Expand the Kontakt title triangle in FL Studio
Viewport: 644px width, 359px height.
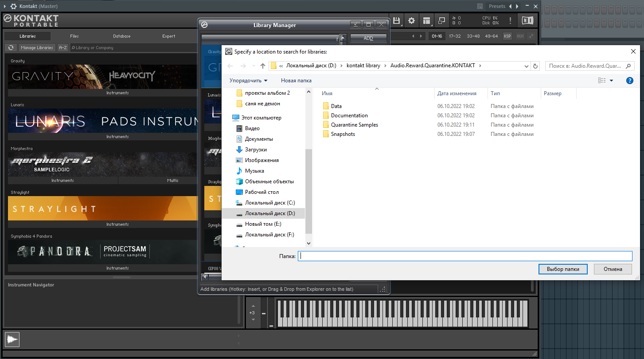click(4, 6)
